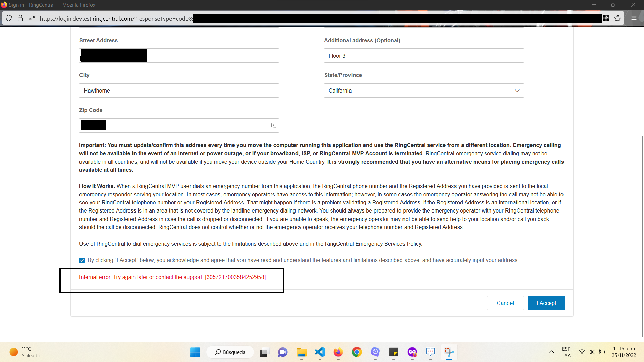Click the Zip Code input field
Image resolution: width=644 pixels, height=362 pixels.
coord(179,126)
